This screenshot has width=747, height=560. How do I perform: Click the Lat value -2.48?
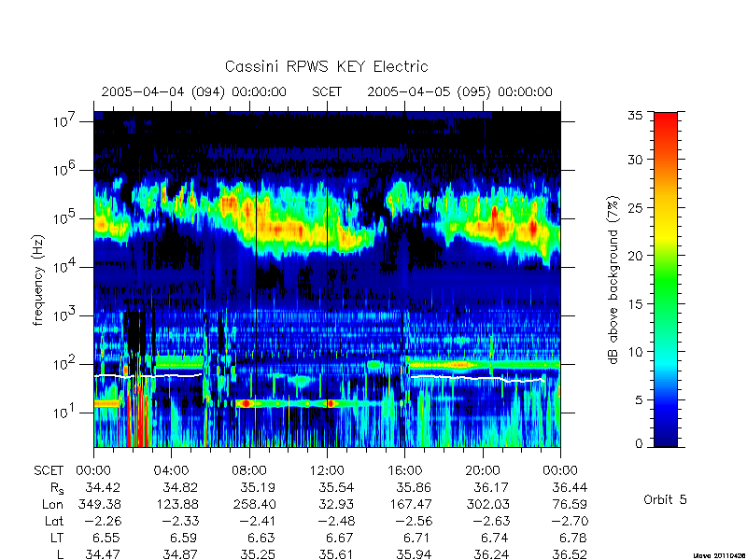click(336, 522)
